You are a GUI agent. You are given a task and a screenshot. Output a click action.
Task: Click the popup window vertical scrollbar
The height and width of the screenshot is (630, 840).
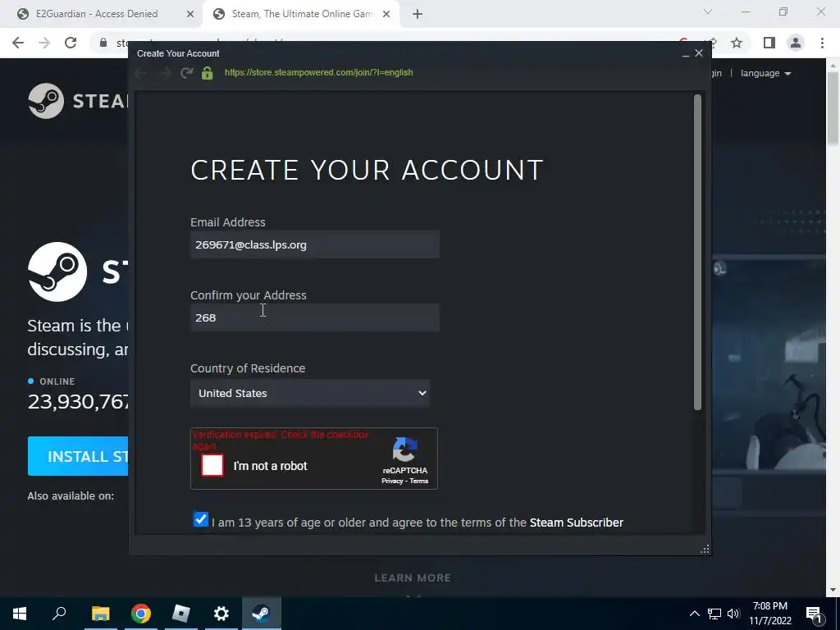click(697, 252)
